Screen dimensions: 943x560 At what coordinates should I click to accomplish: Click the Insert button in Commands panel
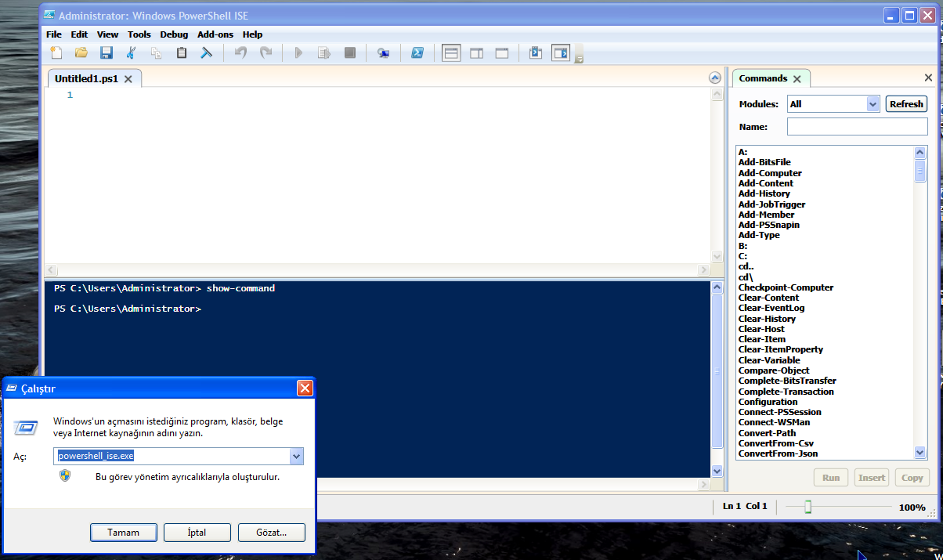[872, 477]
